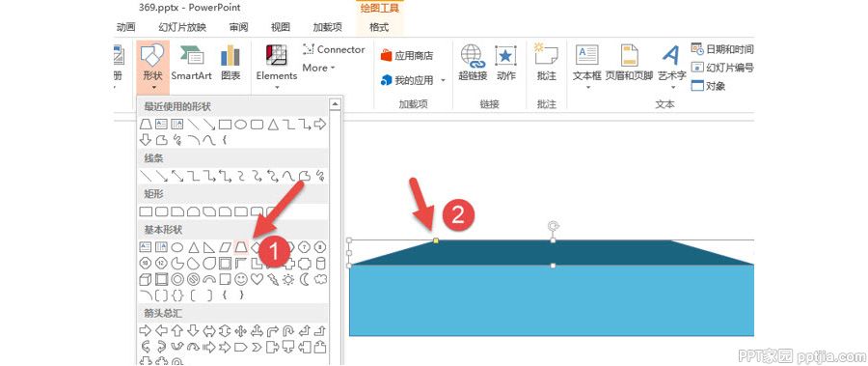Choose the Heart shape
The width and height of the screenshot is (868, 366).
(257, 279)
